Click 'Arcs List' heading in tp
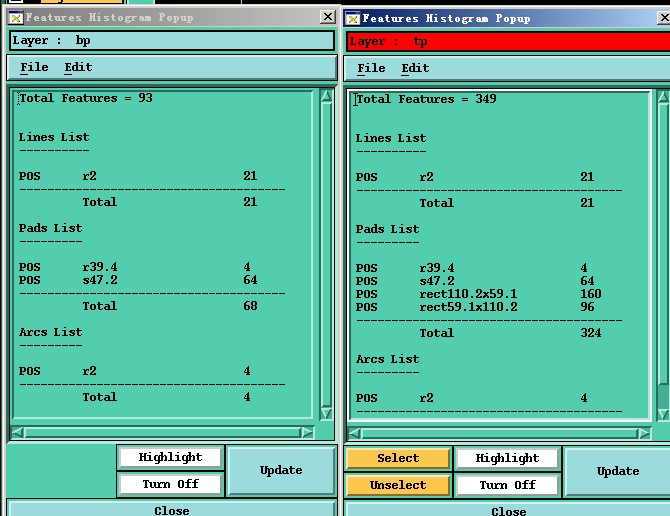This screenshot has height=516, width=670. coord(387,359)
